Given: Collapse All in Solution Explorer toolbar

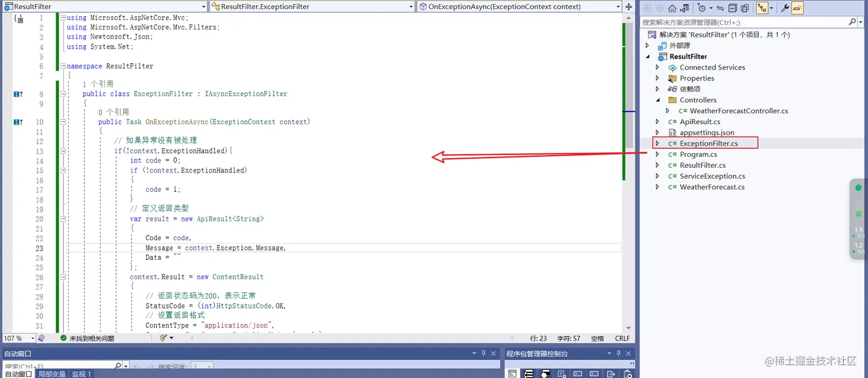Looking at the screenshot, I should pos(733,8).
